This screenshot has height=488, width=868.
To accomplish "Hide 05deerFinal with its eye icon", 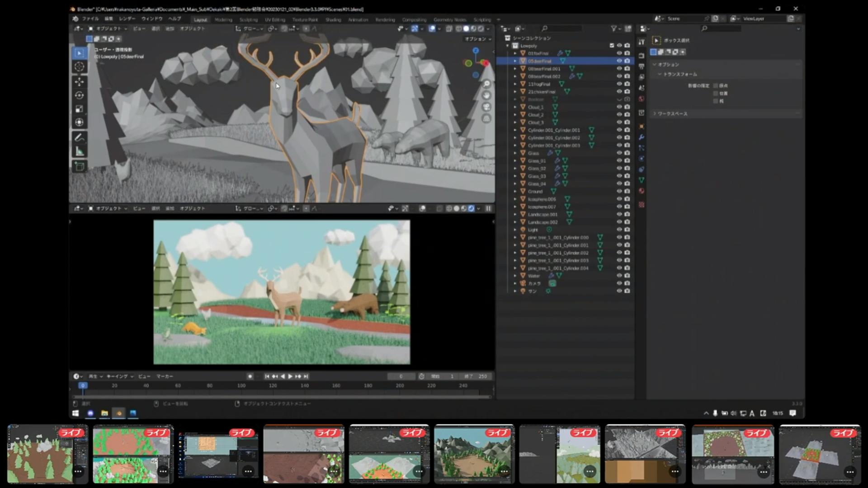I will click(x=619, y=61).
